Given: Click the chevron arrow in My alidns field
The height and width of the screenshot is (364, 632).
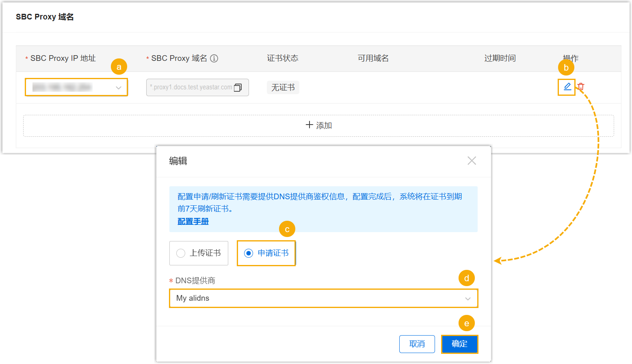Looking at the screenshot, I should tap(468, 299).
